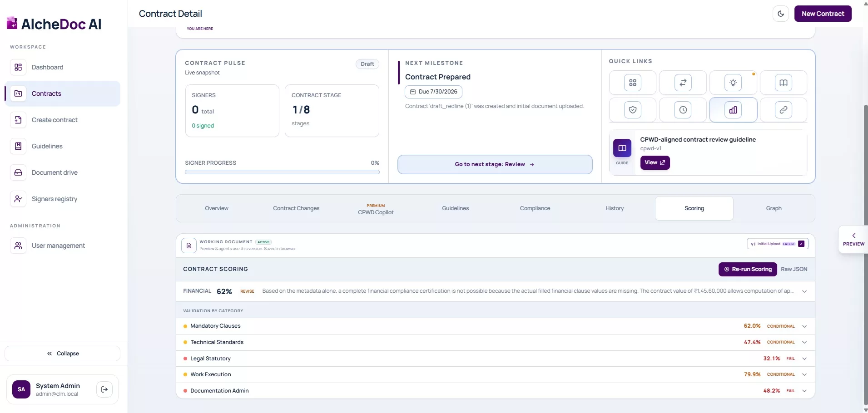
Task: Expand the Financial score explanation
Action: [x=804, y=291]
